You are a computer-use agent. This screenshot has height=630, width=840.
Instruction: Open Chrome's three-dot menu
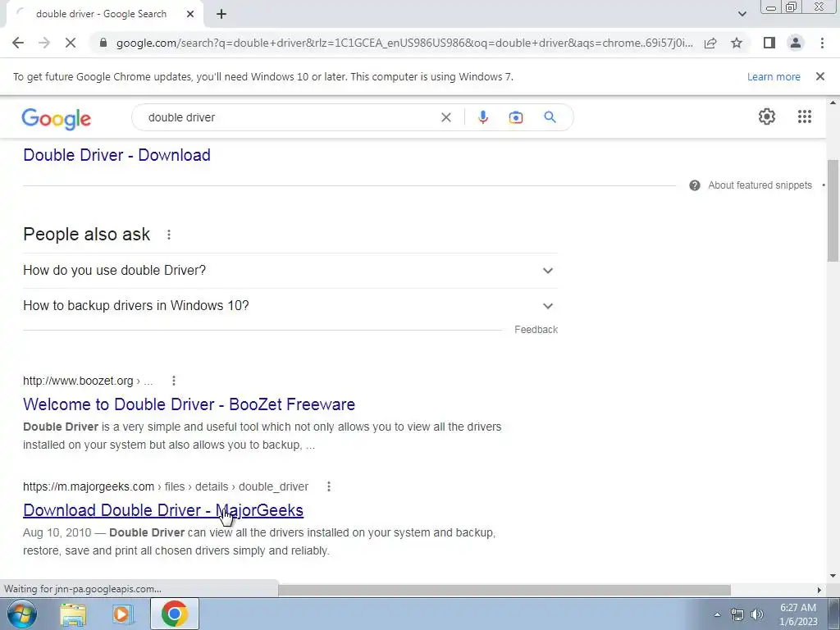click(822, 43)
